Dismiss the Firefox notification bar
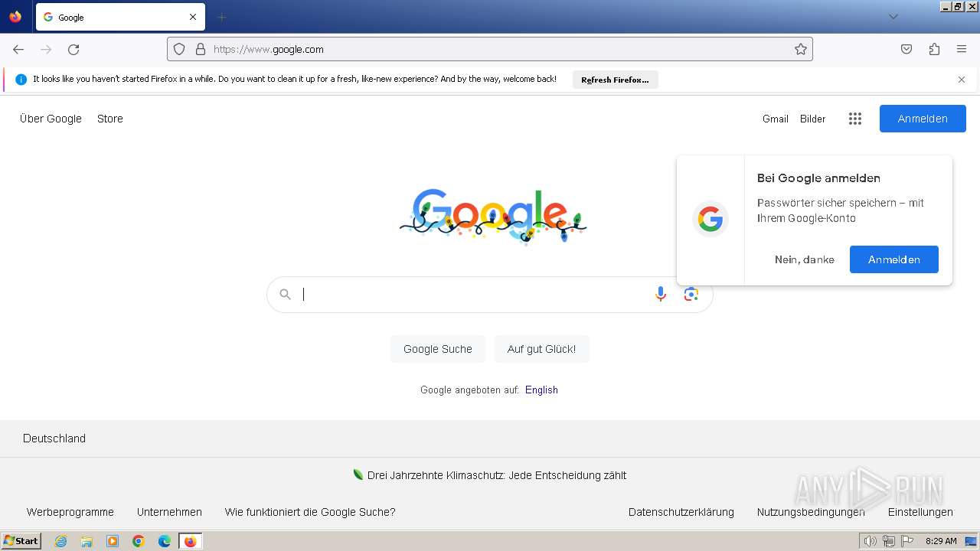Screen dimensions: 980x551 click(x=962, y=80)
